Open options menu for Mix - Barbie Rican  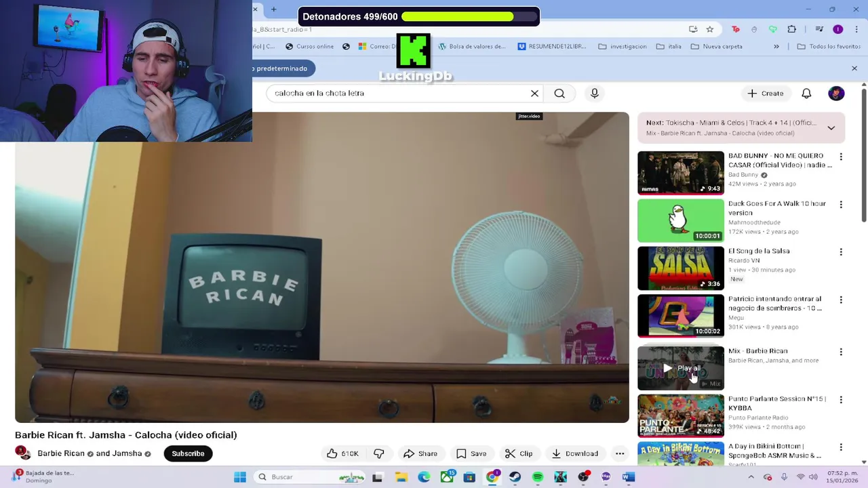(841, 352)
